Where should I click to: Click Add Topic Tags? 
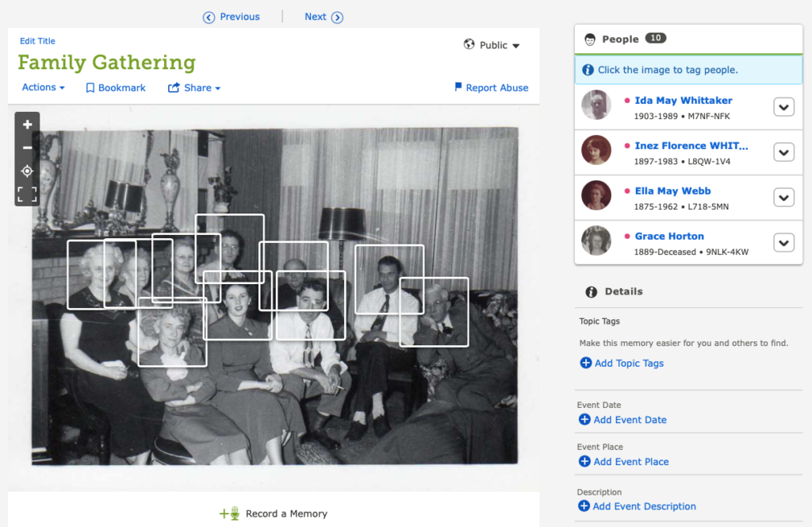[622, 364]
